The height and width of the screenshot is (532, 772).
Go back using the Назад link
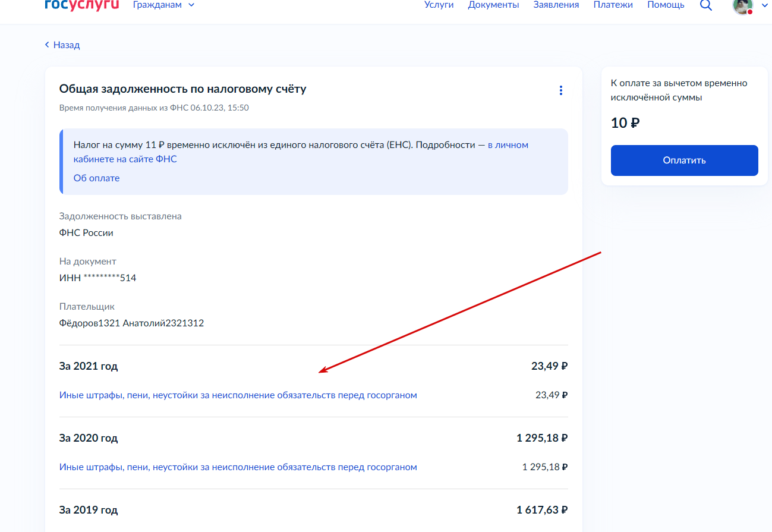pyautogui.click(x=62, y=45)
